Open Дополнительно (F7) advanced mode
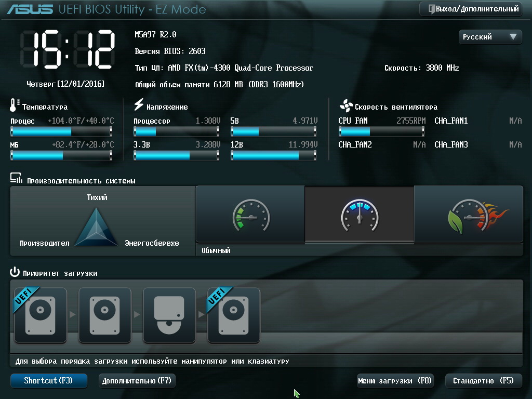 point(137,381)
